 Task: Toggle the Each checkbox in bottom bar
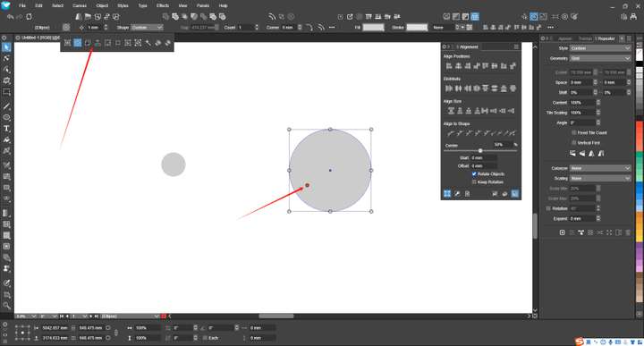206,338
